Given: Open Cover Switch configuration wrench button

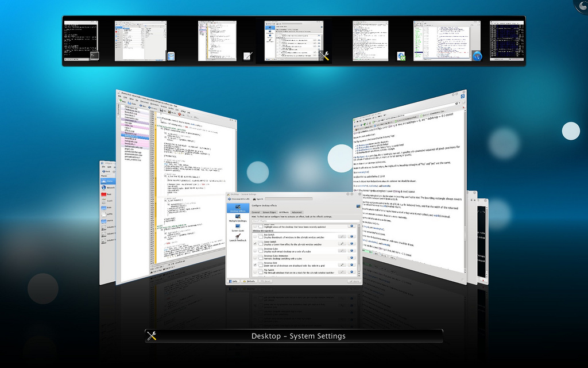Looking at the screenshot, I should pos(342,244).
